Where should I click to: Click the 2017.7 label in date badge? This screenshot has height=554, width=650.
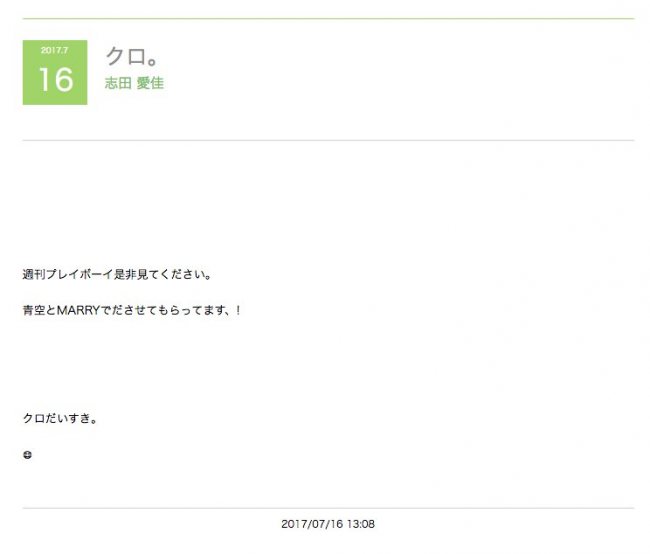click(x=54, y=50)
